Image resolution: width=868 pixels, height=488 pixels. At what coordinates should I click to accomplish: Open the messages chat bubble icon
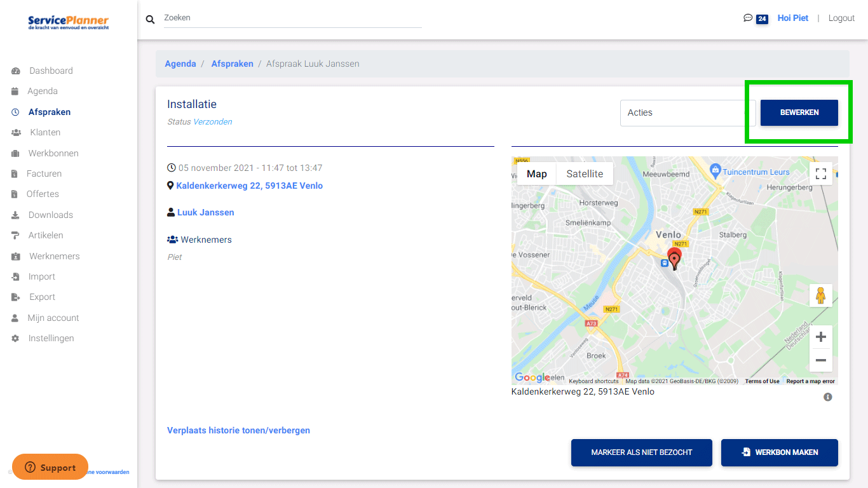(748, 18)
